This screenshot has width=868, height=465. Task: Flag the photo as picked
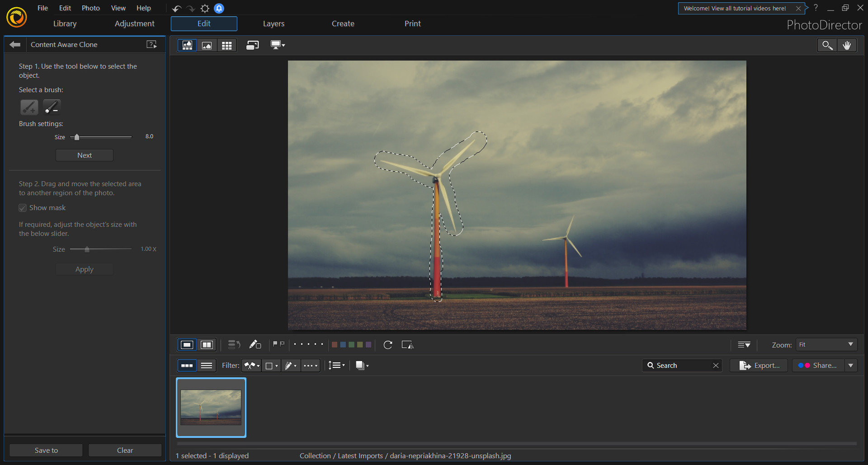pos(276,344)
